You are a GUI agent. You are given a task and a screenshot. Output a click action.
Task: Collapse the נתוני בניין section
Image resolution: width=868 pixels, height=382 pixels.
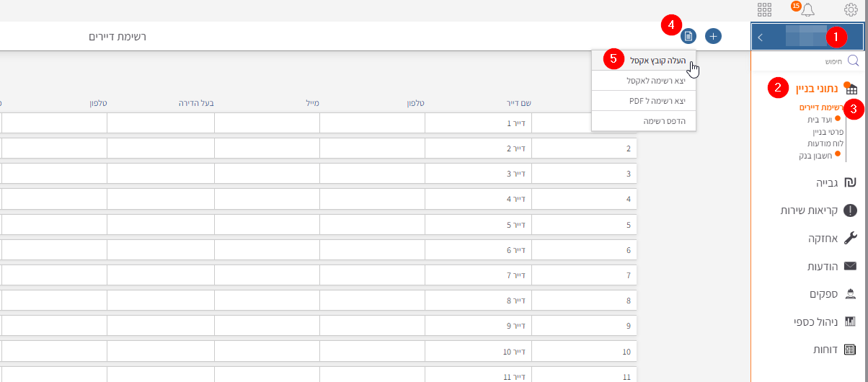click(x=816, y=89)
